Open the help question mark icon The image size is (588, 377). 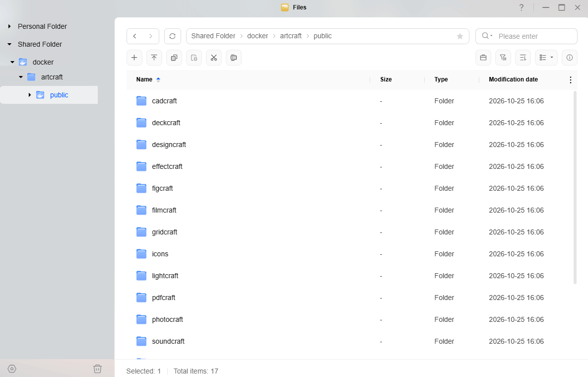[521, 7]
